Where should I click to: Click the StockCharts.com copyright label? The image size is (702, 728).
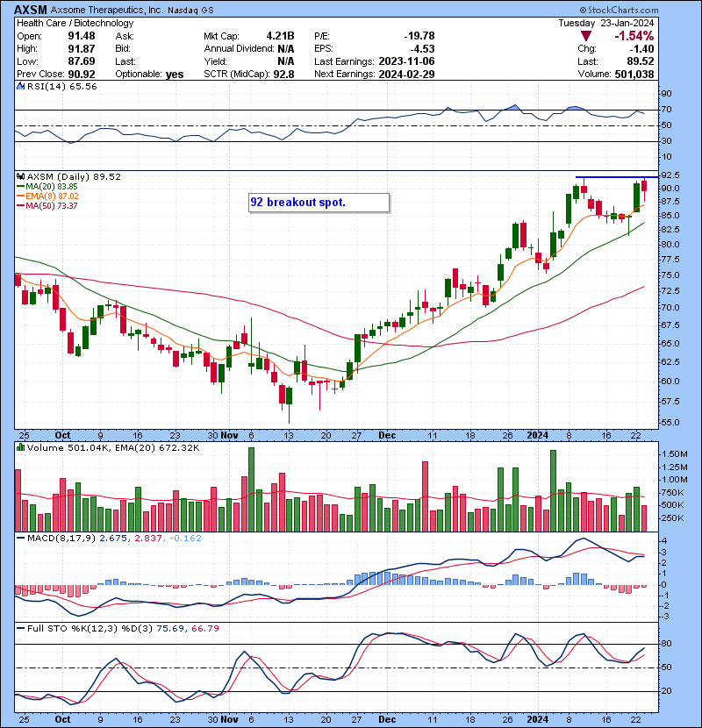pos(619,10)
